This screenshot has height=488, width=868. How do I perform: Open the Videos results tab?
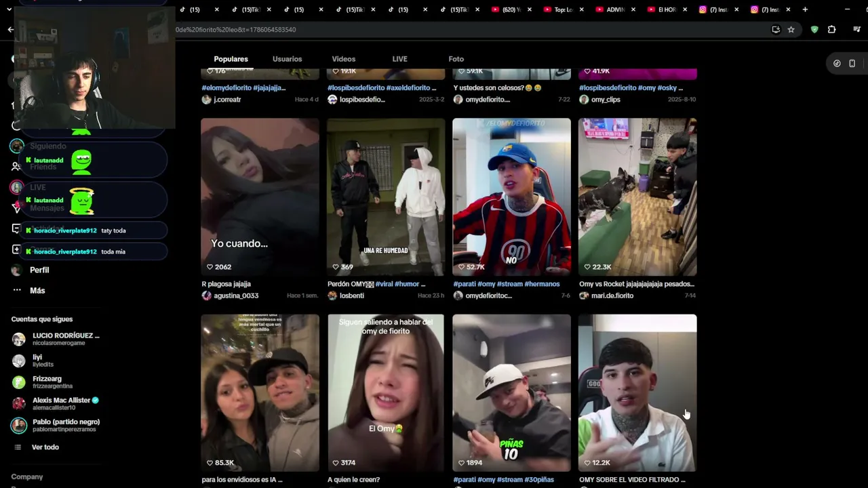[343, 59]
